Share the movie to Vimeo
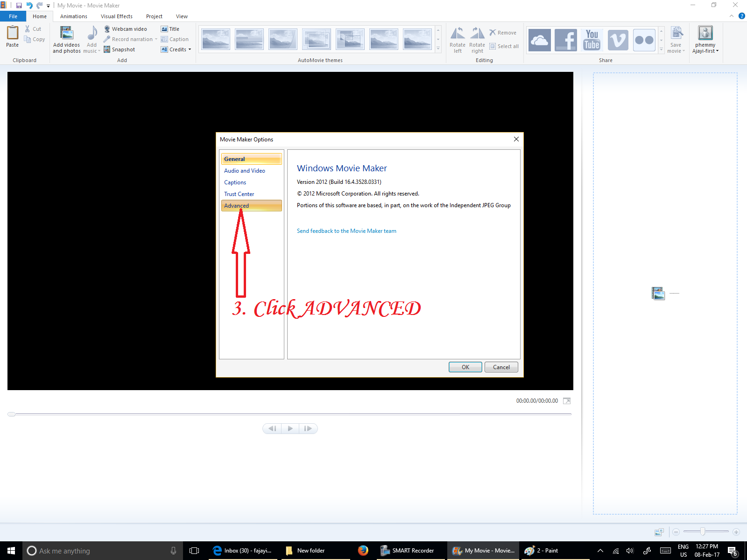The image size is (747, 560). (x=618, y=40)
